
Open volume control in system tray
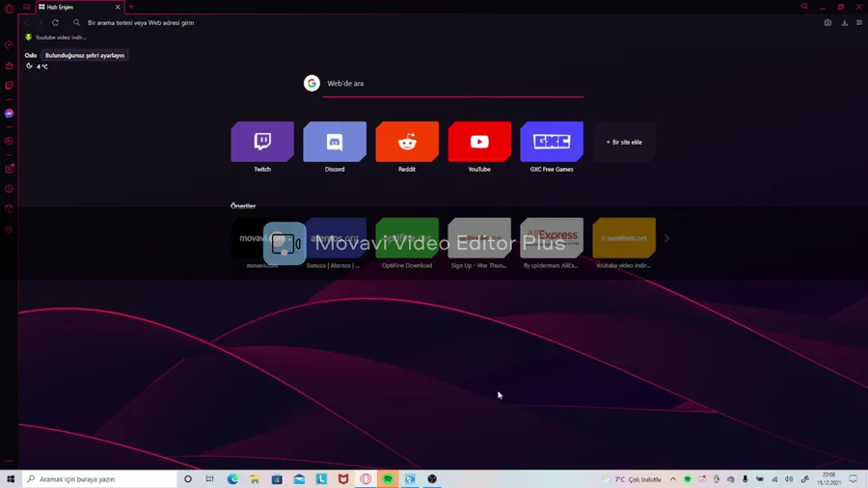pyautogui.click(x=789, y=479)
